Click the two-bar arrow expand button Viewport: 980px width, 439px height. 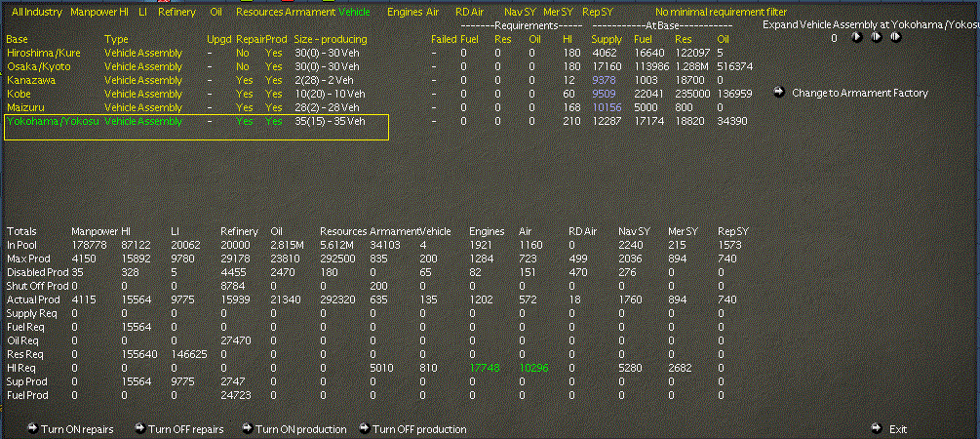tap(895, 37)
